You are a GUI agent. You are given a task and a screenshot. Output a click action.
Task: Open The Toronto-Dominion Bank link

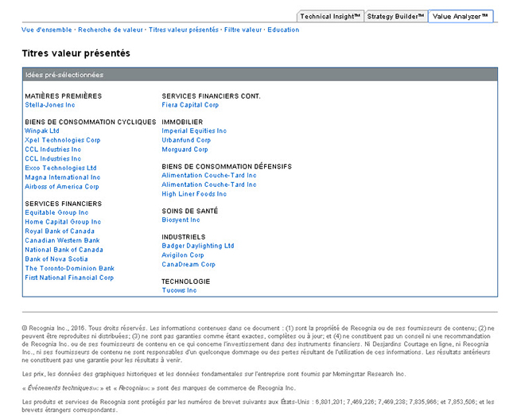pos(69,269)
